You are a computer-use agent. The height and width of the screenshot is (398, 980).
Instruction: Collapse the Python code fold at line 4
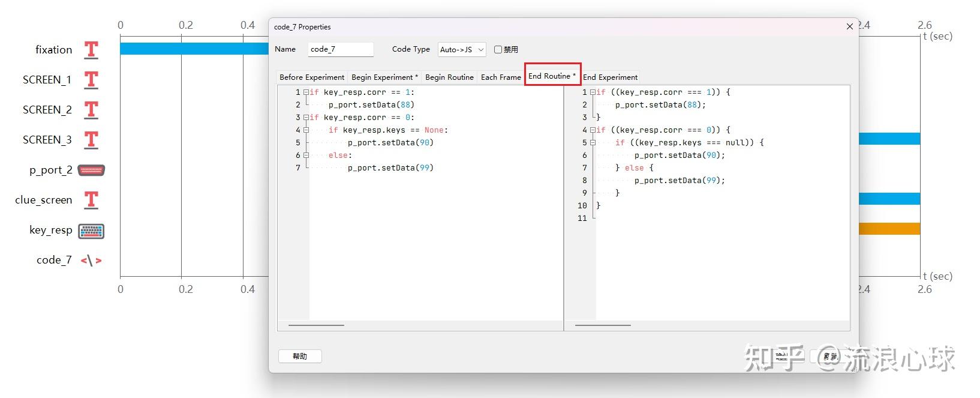(306, 130)
